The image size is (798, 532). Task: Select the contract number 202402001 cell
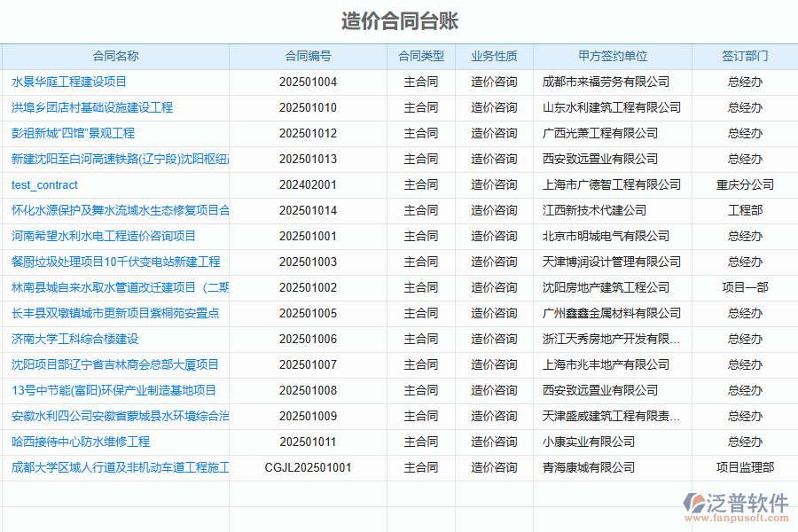click(x=308, y=184)
